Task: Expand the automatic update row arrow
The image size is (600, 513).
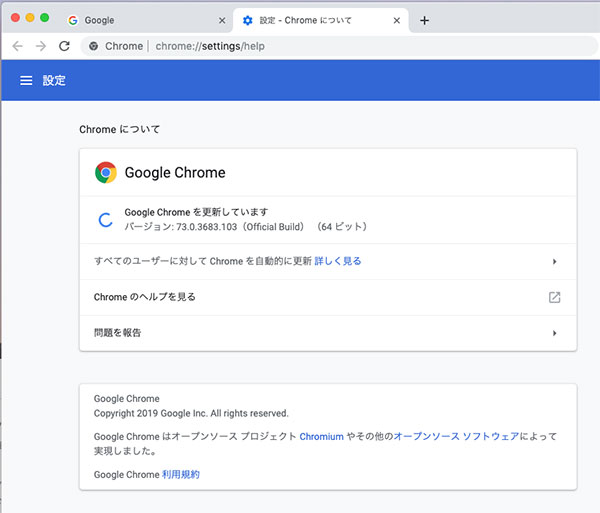Action: click(554, 262)
